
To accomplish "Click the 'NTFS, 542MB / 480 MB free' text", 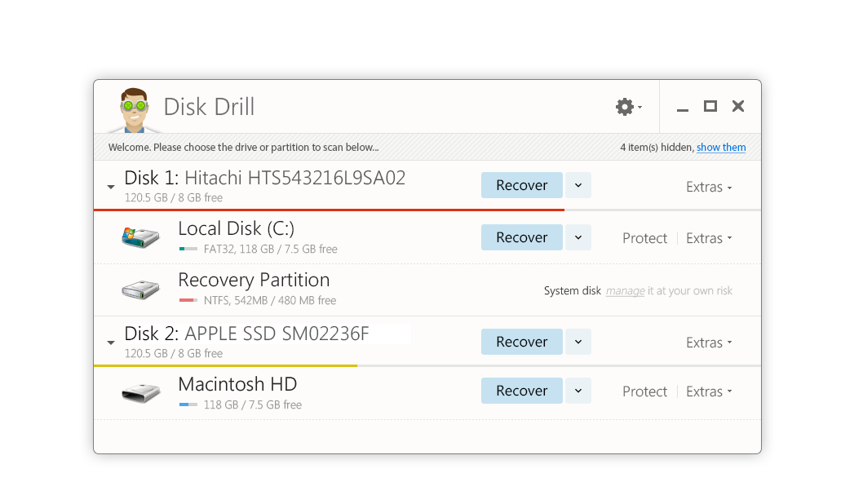I will coord(270,301).
